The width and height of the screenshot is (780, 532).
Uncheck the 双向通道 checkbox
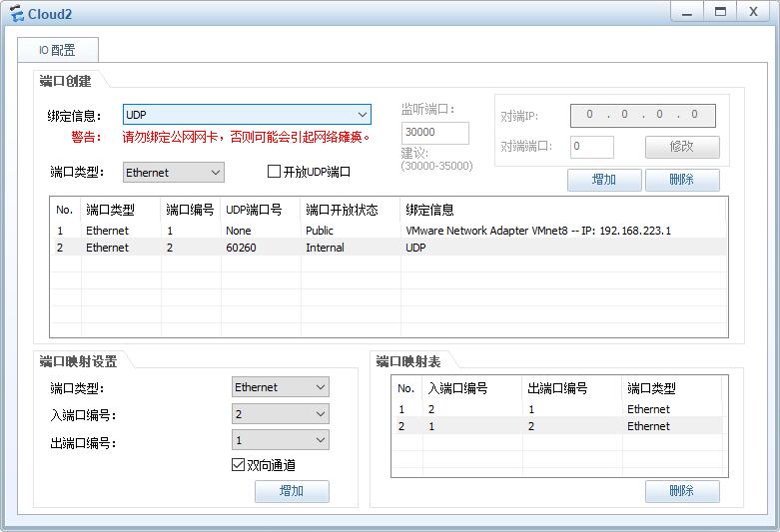click(238, 465)
